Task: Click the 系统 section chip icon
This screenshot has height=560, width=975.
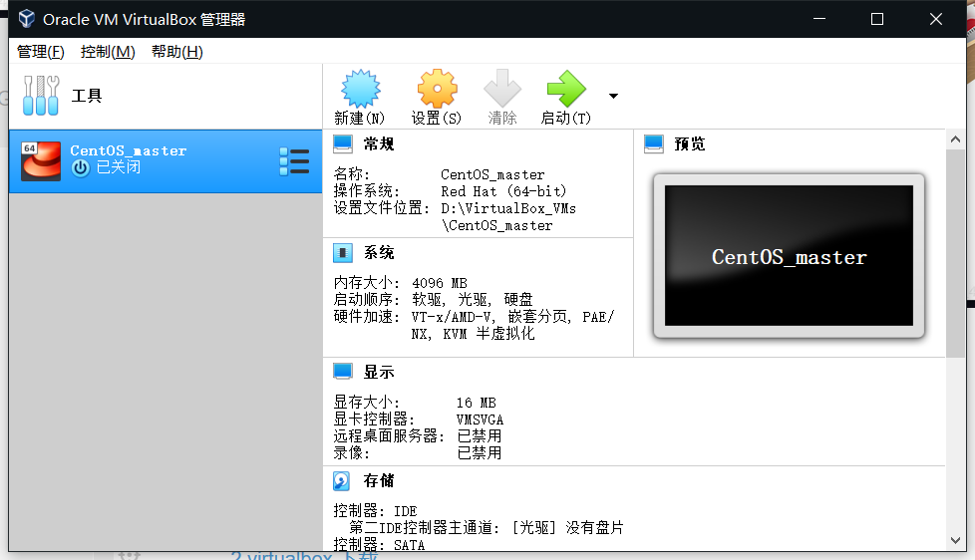Action: (x=343, y=253)
